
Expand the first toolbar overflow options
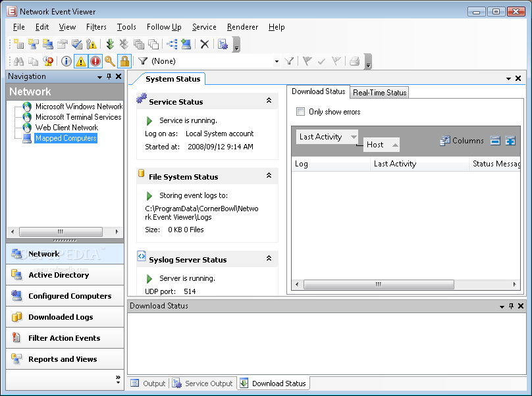tap(237, 45)
